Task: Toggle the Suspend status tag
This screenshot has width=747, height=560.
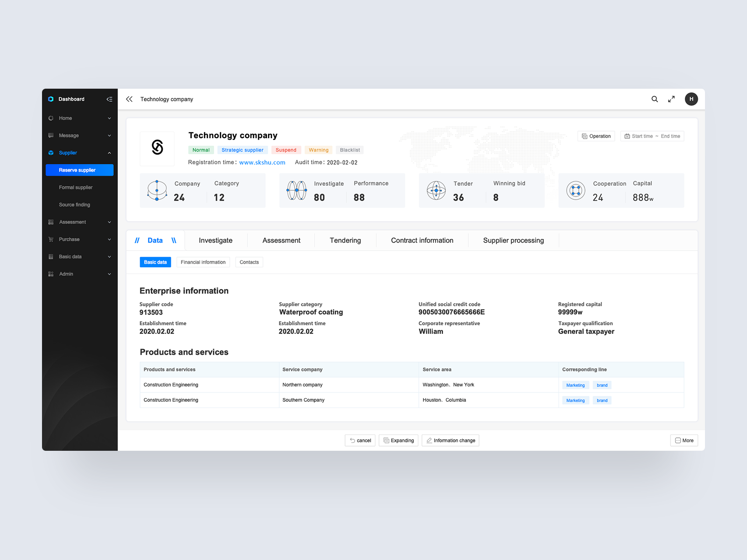Action: (x=286, y=150)
